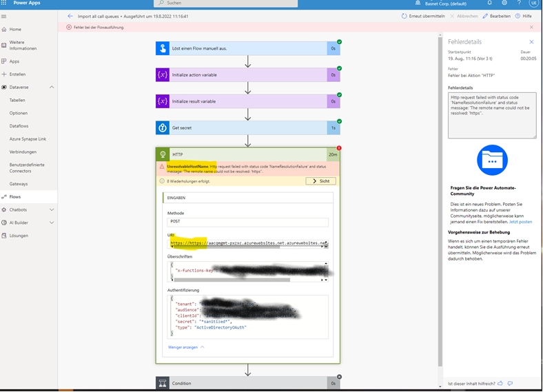Viewport: 543px width, 392px height.
Task: Click Abbrechen in the toolbar
Action: [464, 16]
